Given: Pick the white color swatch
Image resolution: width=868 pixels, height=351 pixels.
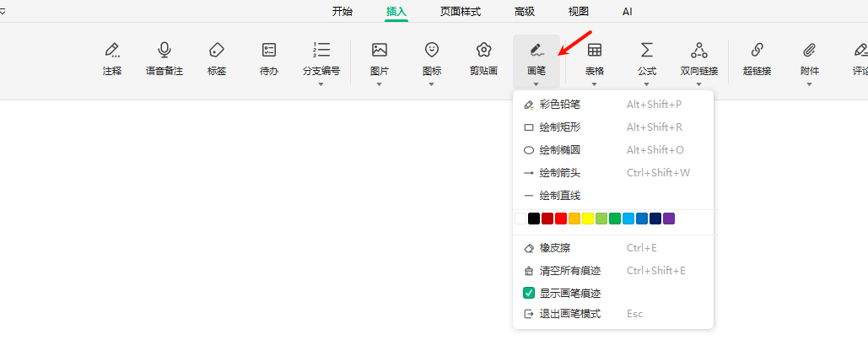Looking at the screenshot, I should tap(520, 219).
